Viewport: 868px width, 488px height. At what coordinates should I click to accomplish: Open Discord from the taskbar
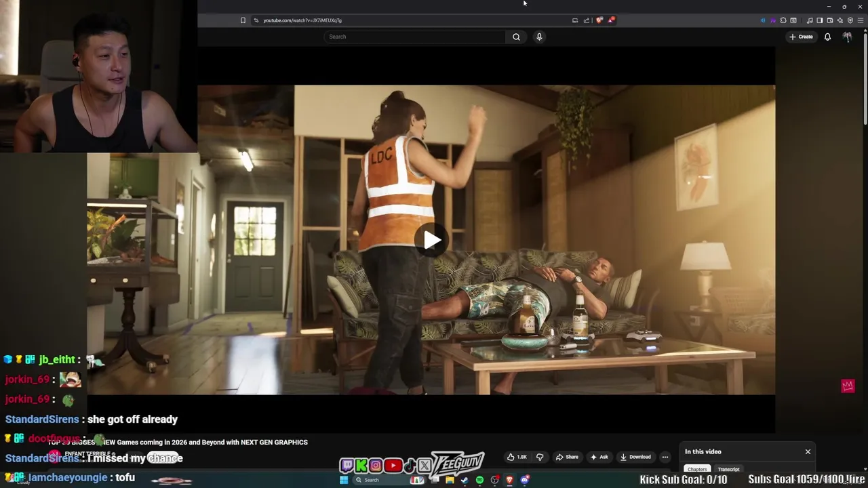click(525, 480)
